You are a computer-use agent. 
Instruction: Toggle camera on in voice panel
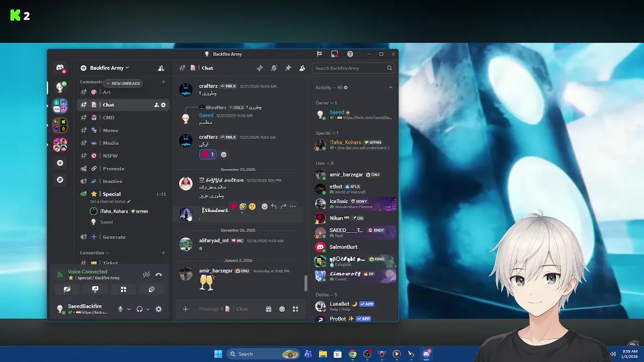coord(67,289)
